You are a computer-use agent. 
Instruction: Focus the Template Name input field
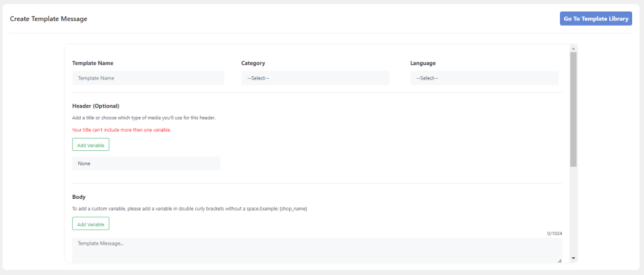coord(148,78)
